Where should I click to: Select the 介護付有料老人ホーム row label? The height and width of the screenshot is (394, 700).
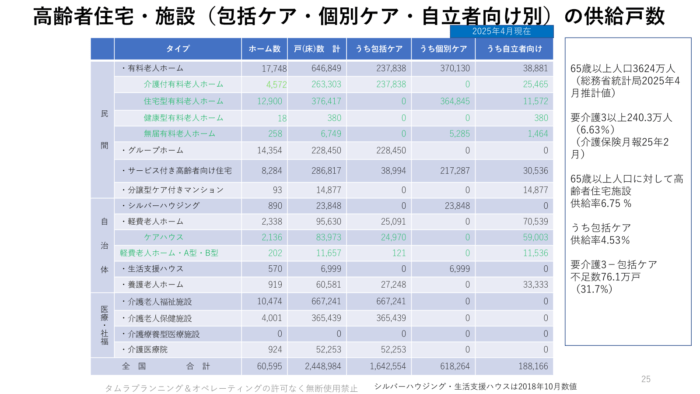183,84
